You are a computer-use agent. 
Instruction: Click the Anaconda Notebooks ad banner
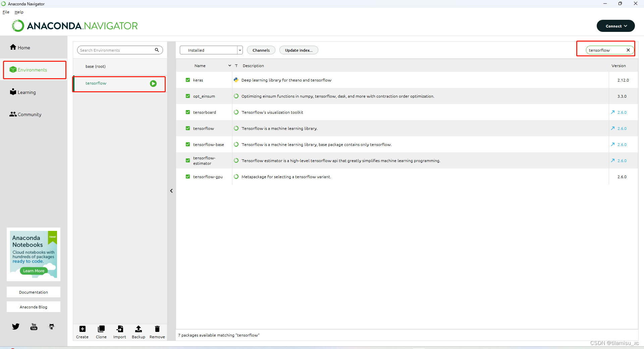point(34,254)
